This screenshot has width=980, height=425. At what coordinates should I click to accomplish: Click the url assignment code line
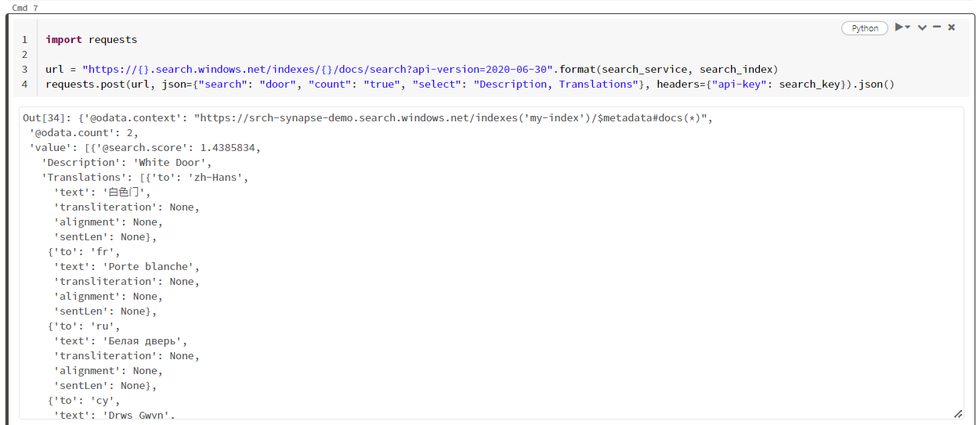point(411,69)
